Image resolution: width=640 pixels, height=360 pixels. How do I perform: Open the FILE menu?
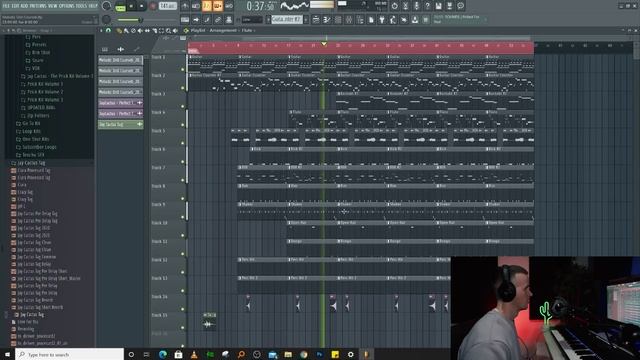6,6
